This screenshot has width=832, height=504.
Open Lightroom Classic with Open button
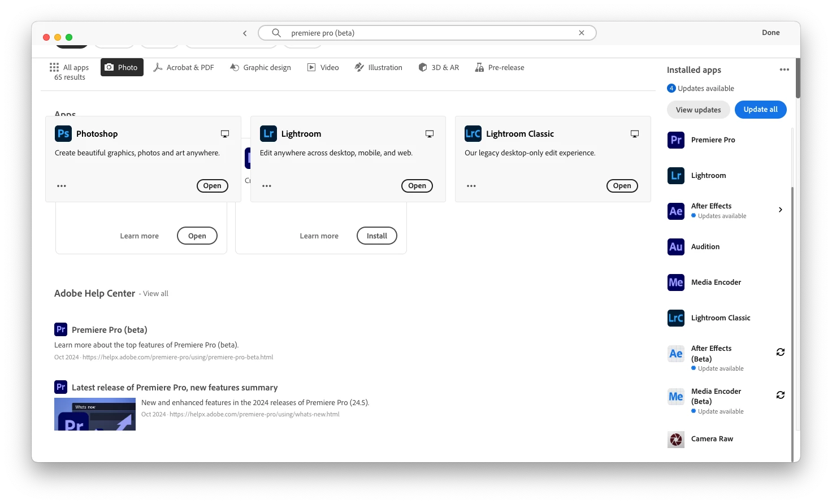[622, 186]
